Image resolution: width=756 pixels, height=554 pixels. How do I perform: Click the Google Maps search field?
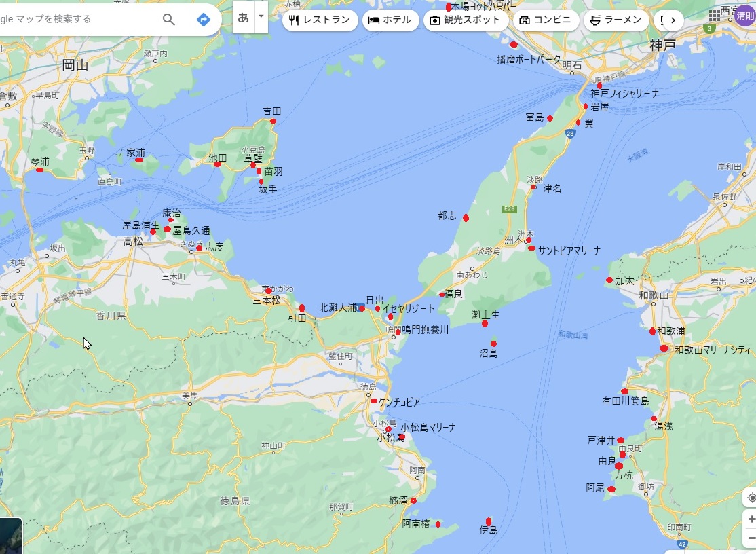coord(75,19)
